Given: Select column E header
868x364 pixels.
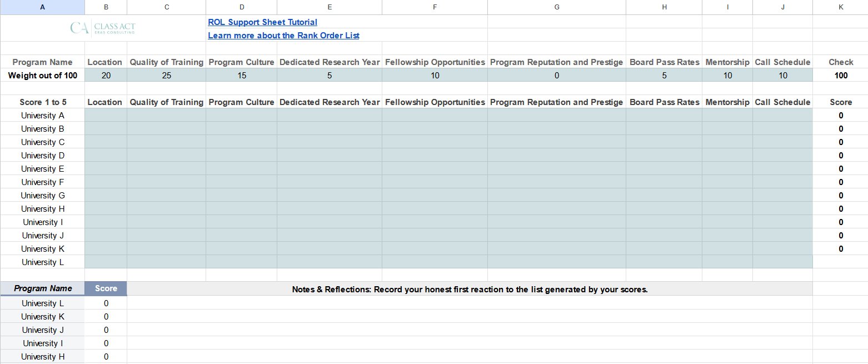Looking at the screenshot, I should 330,7.
